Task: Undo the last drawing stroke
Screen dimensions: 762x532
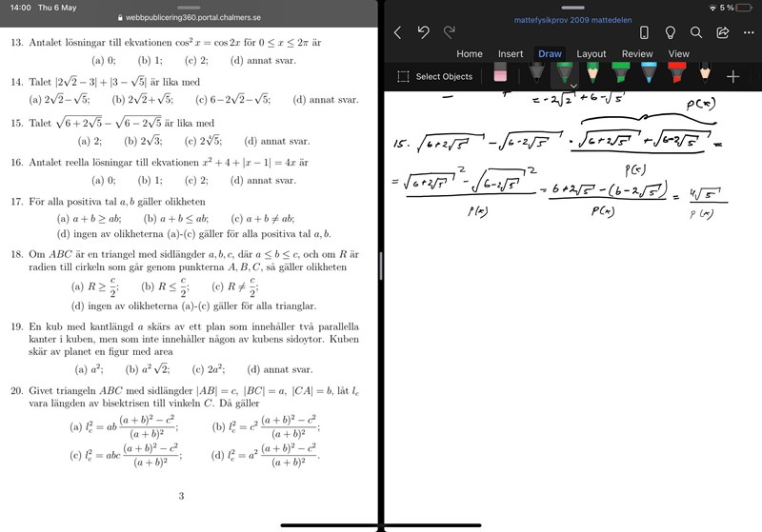Action: pos(423,32)
